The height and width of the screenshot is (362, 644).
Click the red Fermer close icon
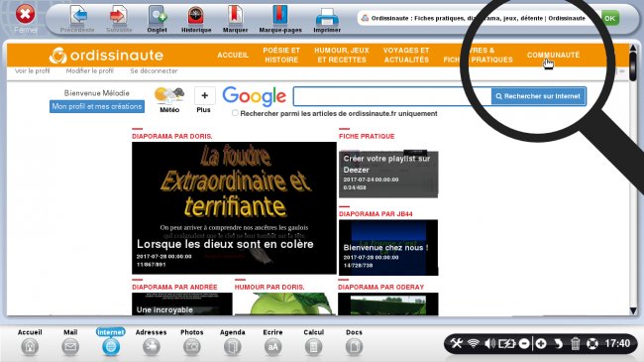pyautogui.click(x=25, y=14)
